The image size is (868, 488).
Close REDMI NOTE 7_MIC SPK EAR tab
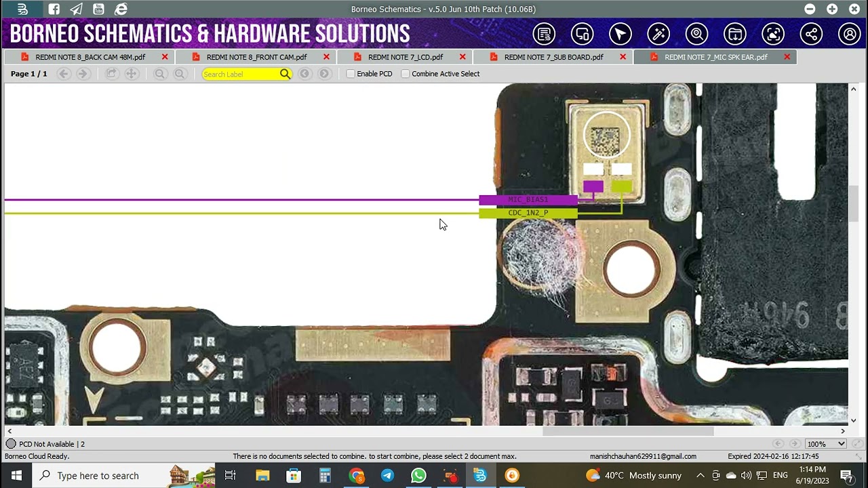[787, 57]
